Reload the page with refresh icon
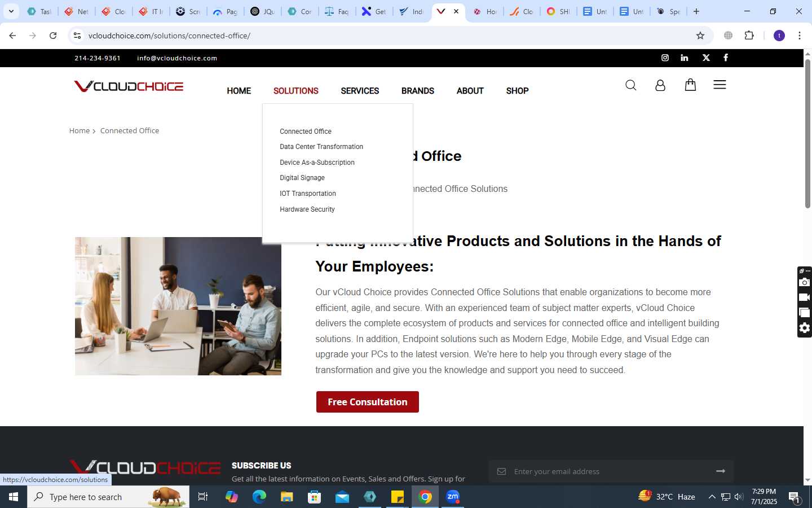Viewport: 812px width, 508px height. click(53, 36)
